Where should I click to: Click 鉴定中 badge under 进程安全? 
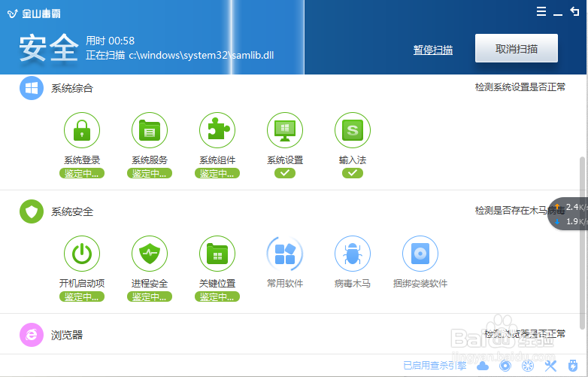(x=150, y=296)
